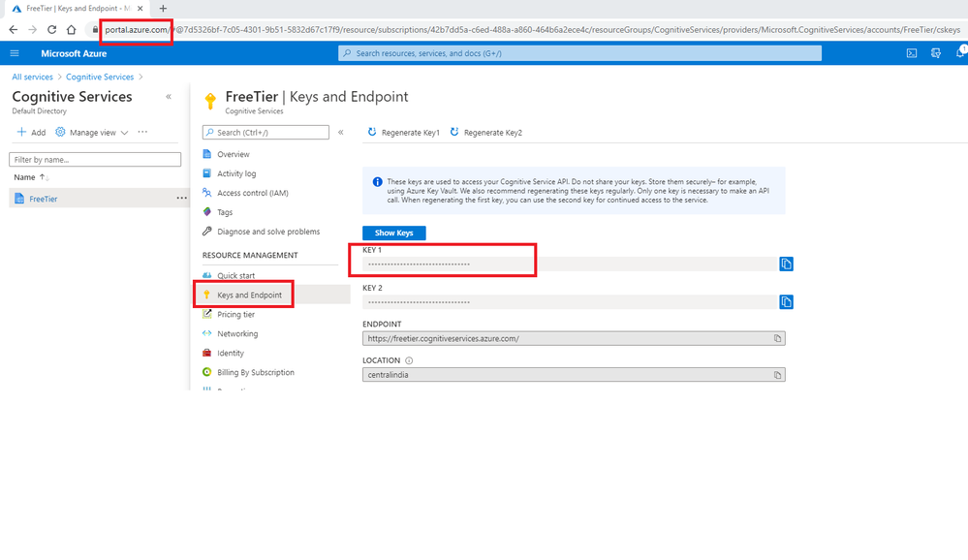Open Azure Cloud Shell icon
This screenshot has width=968, height=560.
coord(912,53)
